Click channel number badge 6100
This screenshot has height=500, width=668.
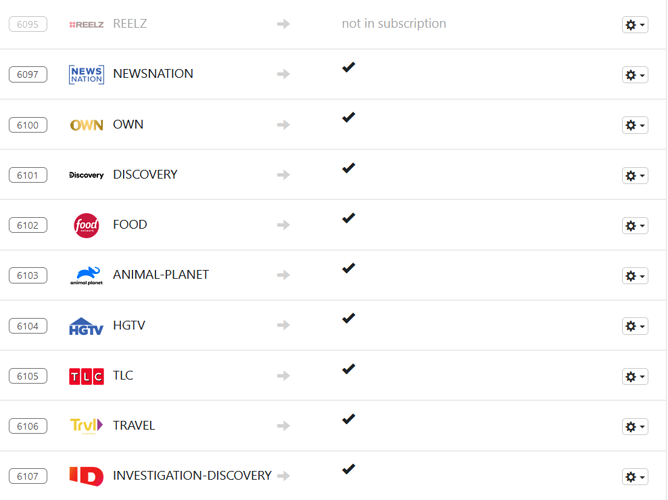coord(28,125)
